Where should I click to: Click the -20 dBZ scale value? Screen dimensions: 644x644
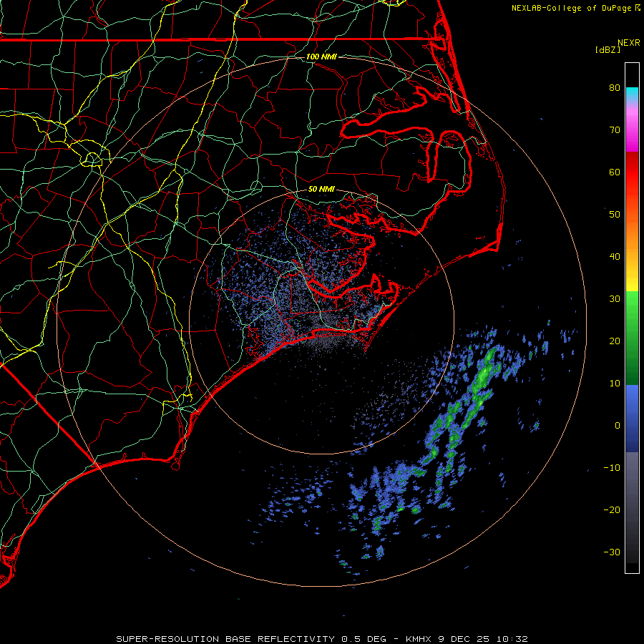(612, 510)
